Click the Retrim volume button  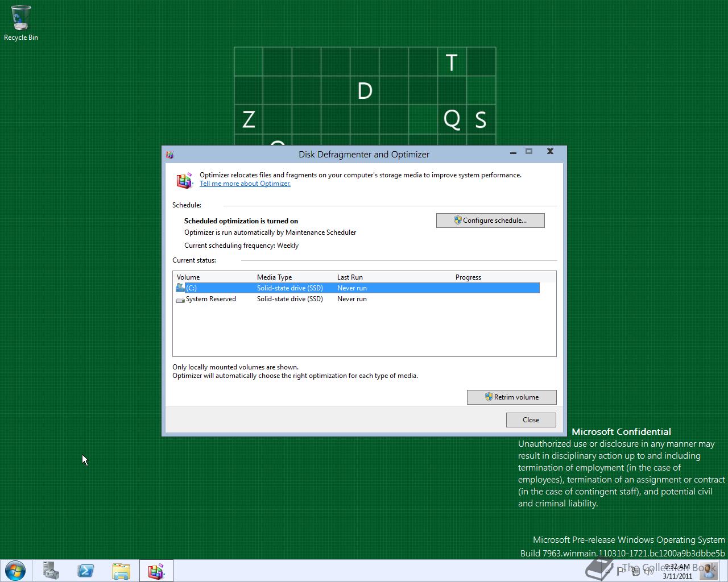(511, 397)
